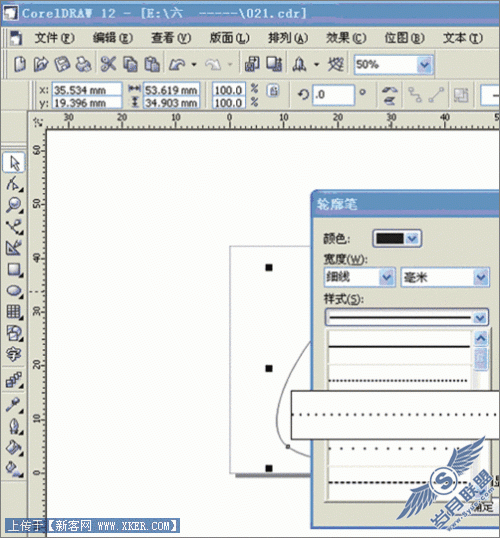Open the zoom level 50% dropdown
This screenshot has height=538, width=500.
coord(425,65)
